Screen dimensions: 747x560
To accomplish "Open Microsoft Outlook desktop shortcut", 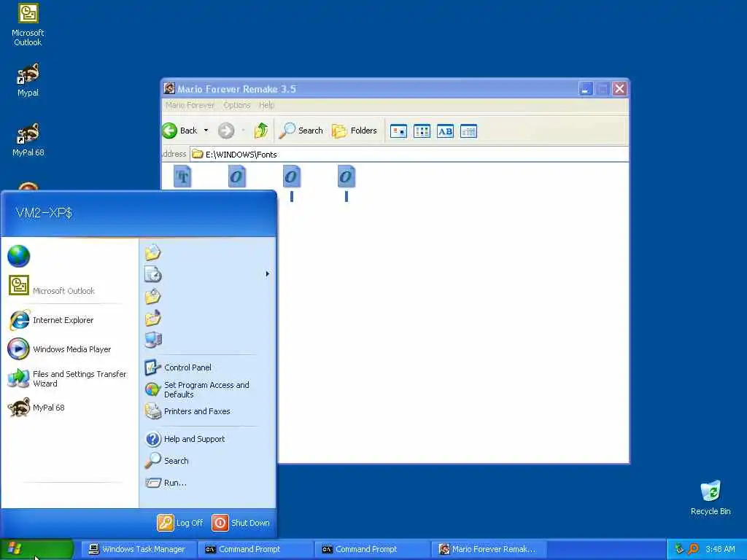I will click(28, 25).
